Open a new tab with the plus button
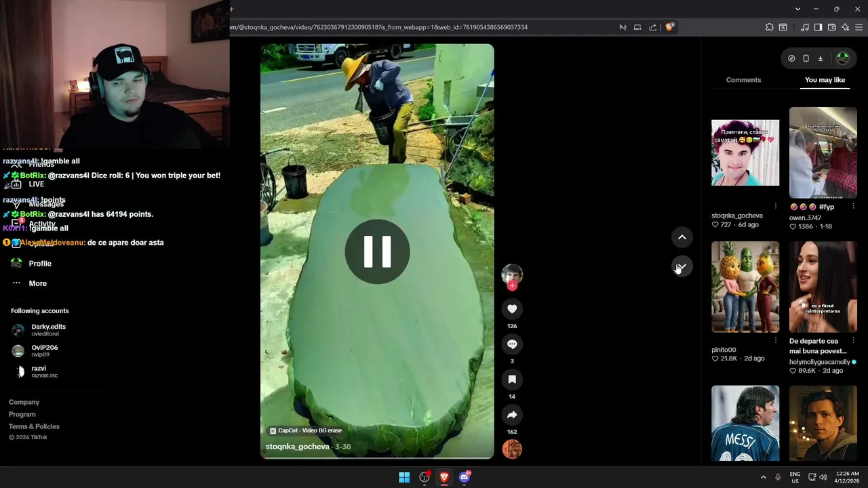 [231, 9]
